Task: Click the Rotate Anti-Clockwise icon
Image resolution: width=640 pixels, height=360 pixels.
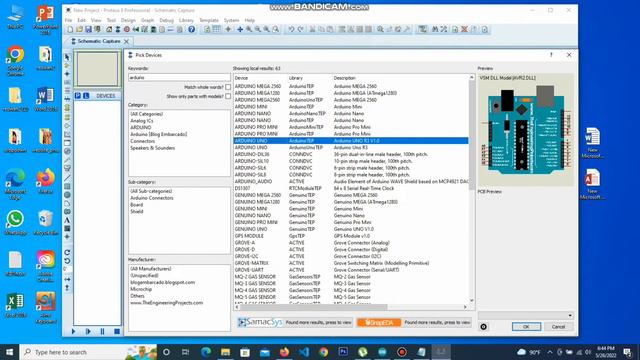Action: coord(67,261)
